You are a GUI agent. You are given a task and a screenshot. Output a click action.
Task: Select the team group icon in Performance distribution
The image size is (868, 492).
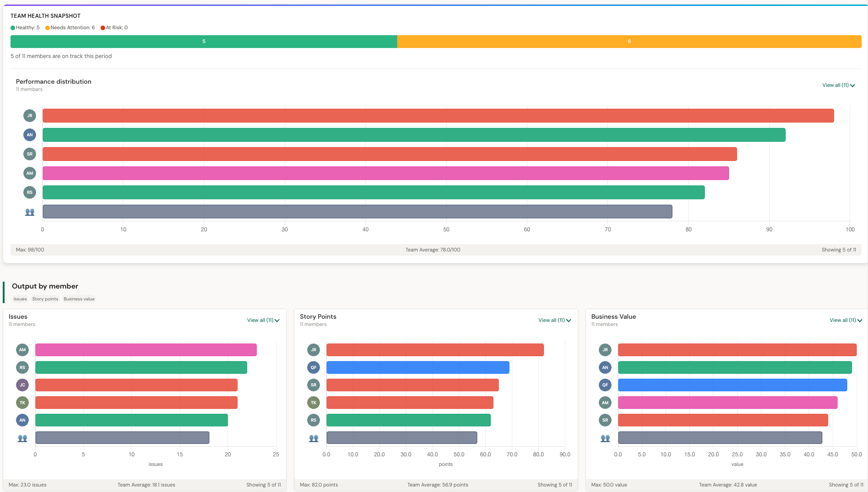point(30,211)
